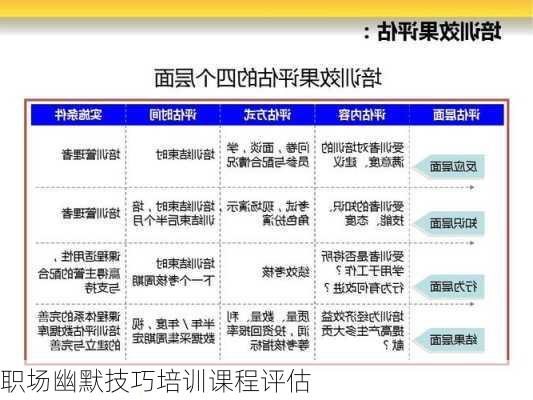Click the "评估时间" column header
Screen dimensions: 533x400
coord(173,115)
